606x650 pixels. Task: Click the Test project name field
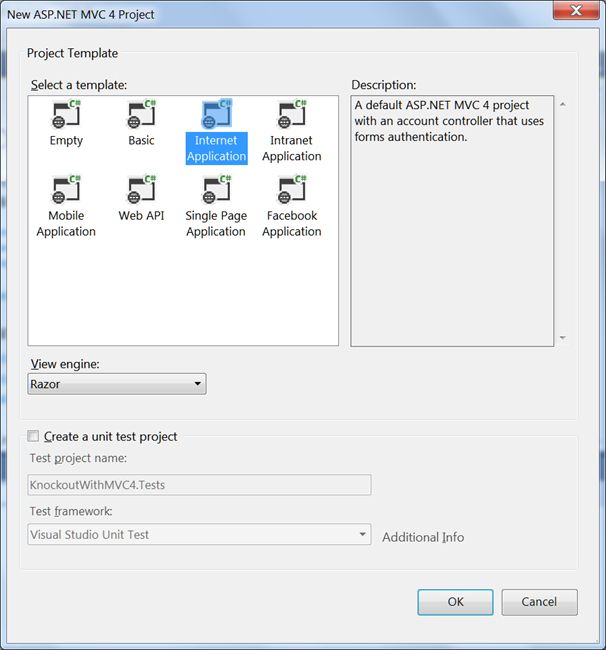click(199, 485)
